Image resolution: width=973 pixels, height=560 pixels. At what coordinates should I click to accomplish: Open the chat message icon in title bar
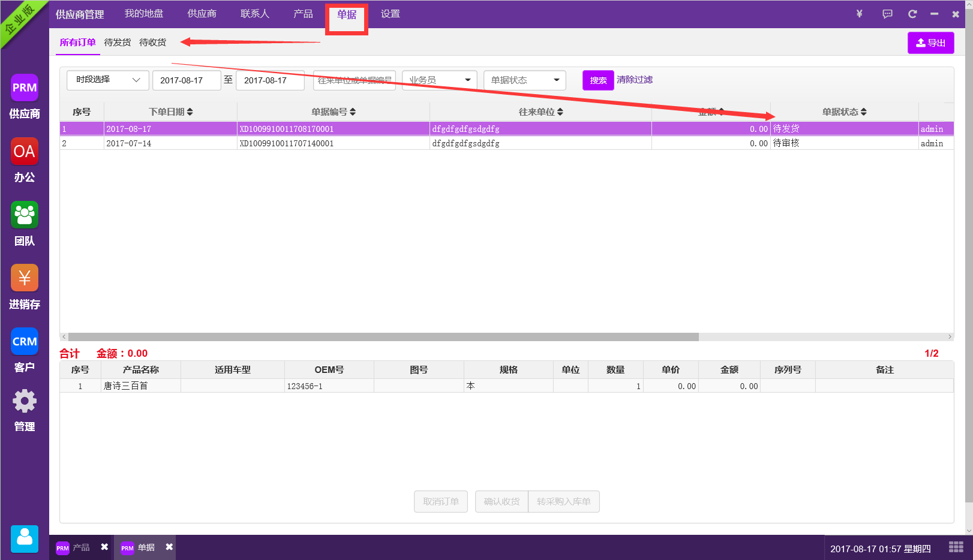(x=887, y=14)
